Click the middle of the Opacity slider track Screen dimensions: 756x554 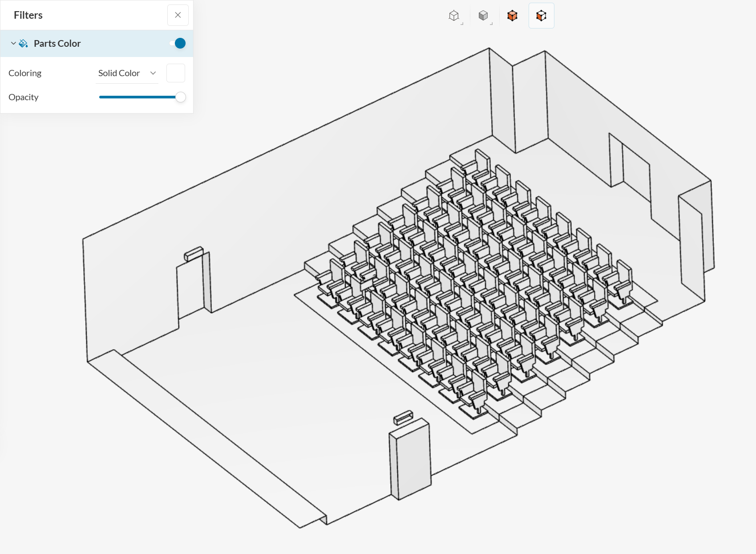[x=138, y=97]
